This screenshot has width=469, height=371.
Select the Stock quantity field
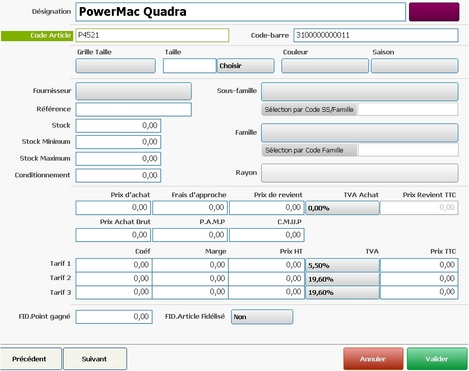coord(118,126)
